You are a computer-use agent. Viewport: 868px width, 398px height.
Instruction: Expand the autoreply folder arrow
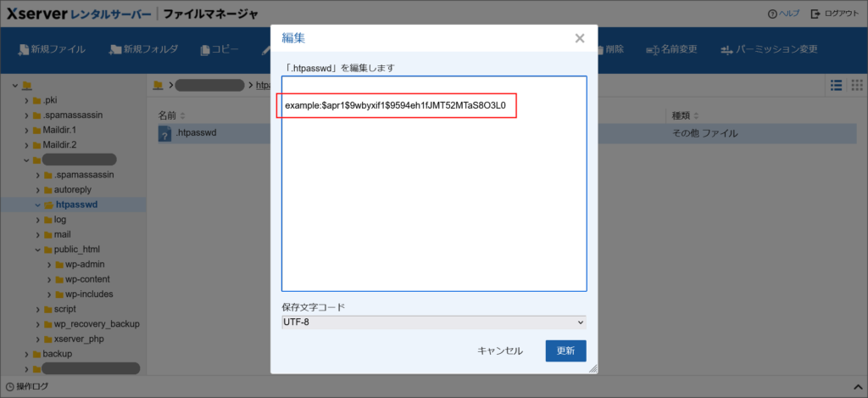[x=37, y=189]
